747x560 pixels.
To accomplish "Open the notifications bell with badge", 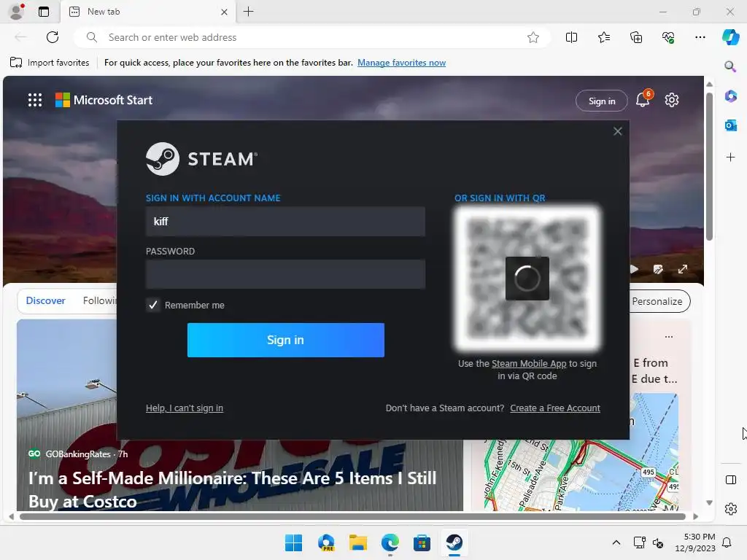I will [643, 99].
